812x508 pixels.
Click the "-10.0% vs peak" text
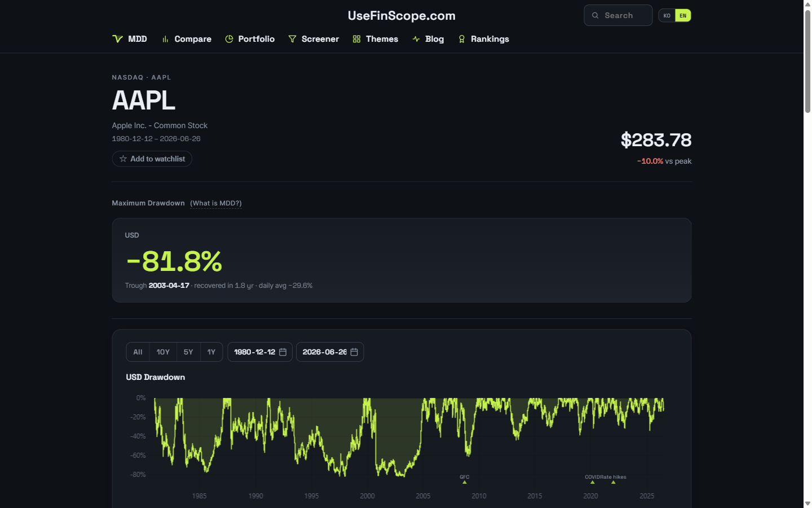pyautogui.click(x=664, y=161)
